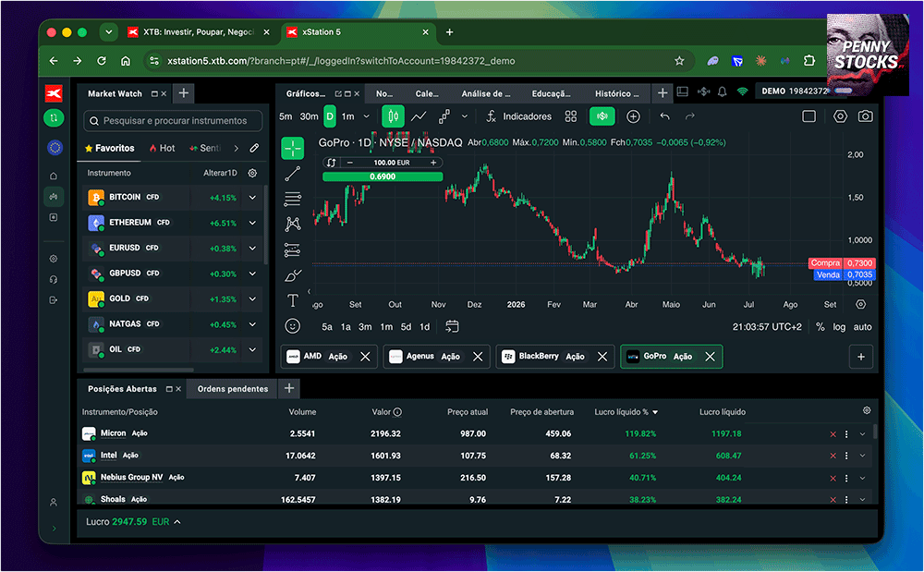924x572 pixels.
Task: Switch to the AMD chart tab
Action: (x=329, y=357)
